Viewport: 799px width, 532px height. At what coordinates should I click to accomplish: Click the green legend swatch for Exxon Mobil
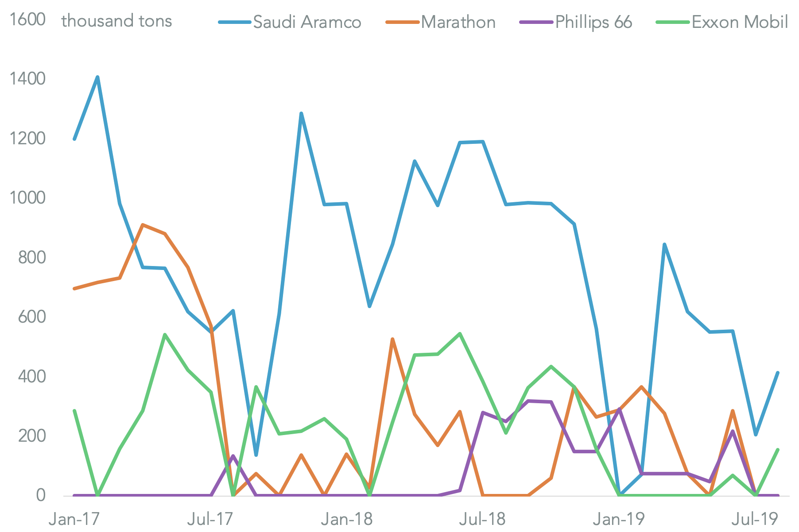point(673,22)
